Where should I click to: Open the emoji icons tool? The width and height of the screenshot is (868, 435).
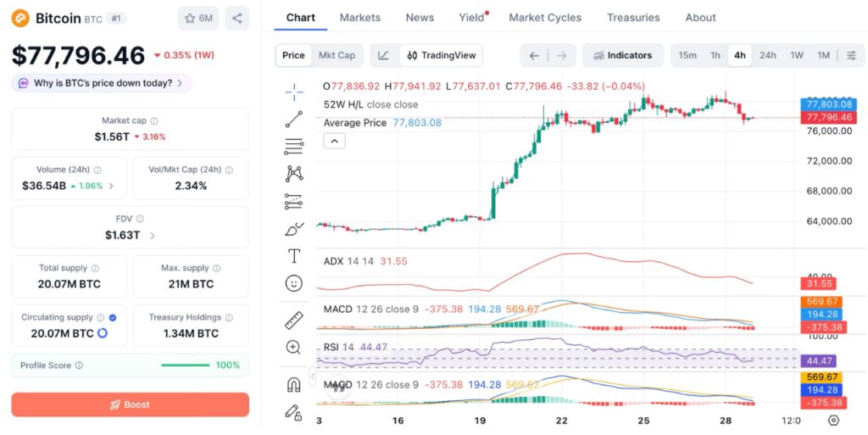point(294,283)
